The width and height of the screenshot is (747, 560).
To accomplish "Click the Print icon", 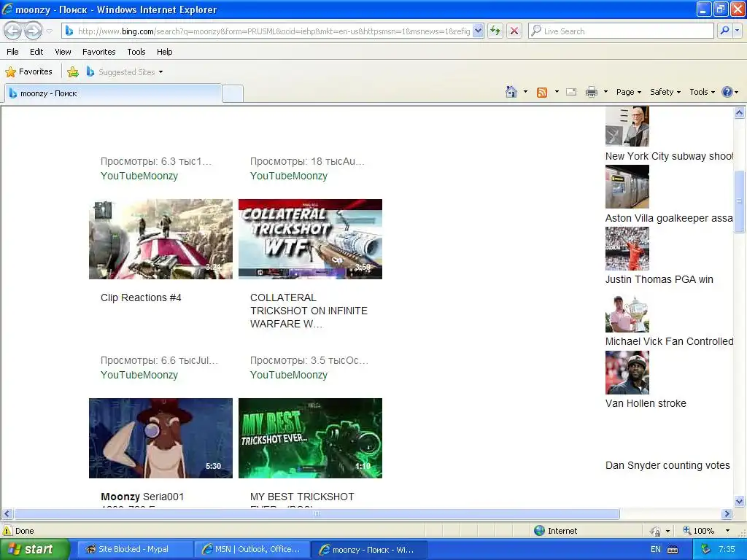I will tap(591, 92).
